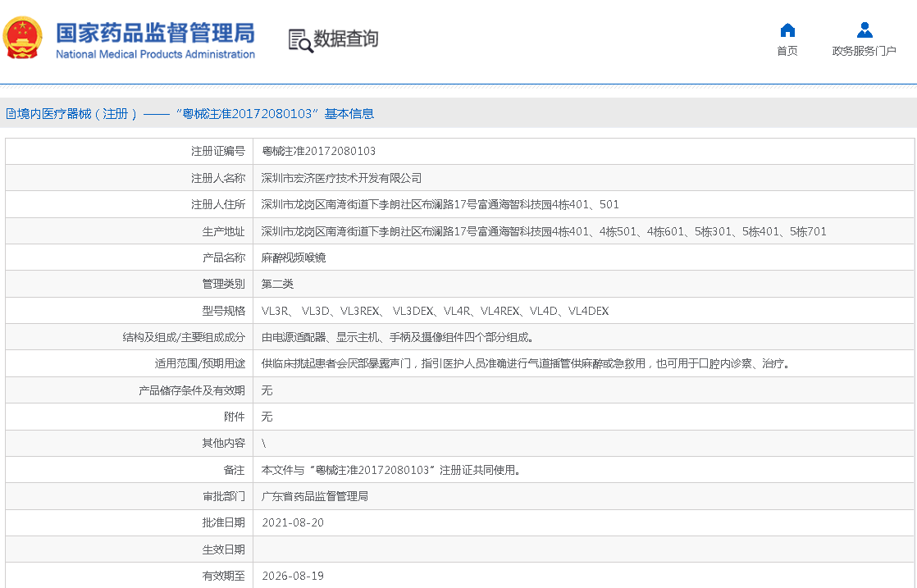Click the 数据查询 heading text
Screen dimensions: 917x588
(346, 39)
